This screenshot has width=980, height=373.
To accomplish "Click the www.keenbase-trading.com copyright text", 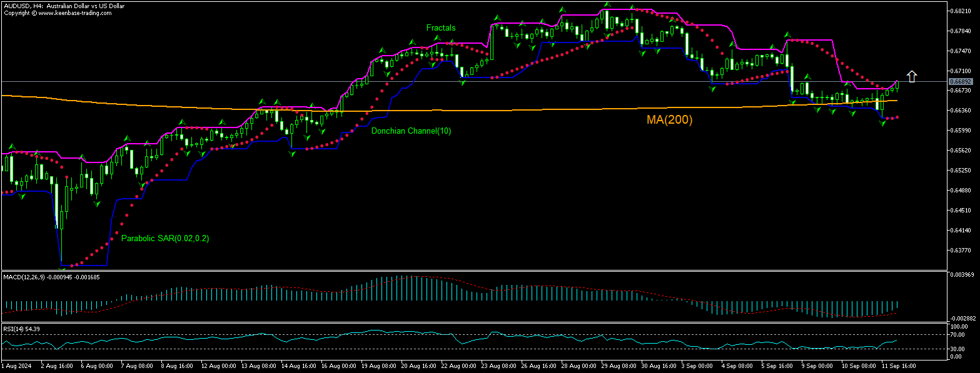I will click(x=59, y=12).
